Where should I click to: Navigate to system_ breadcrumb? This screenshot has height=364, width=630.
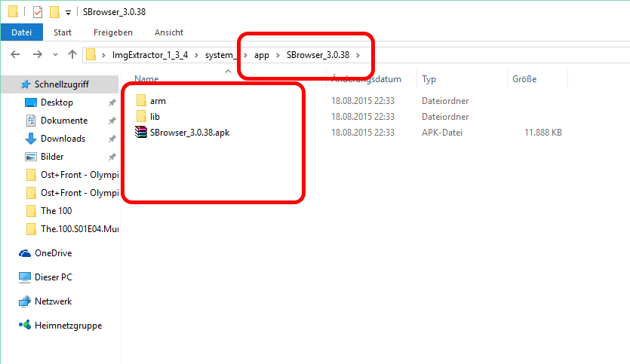click(220, 55)
